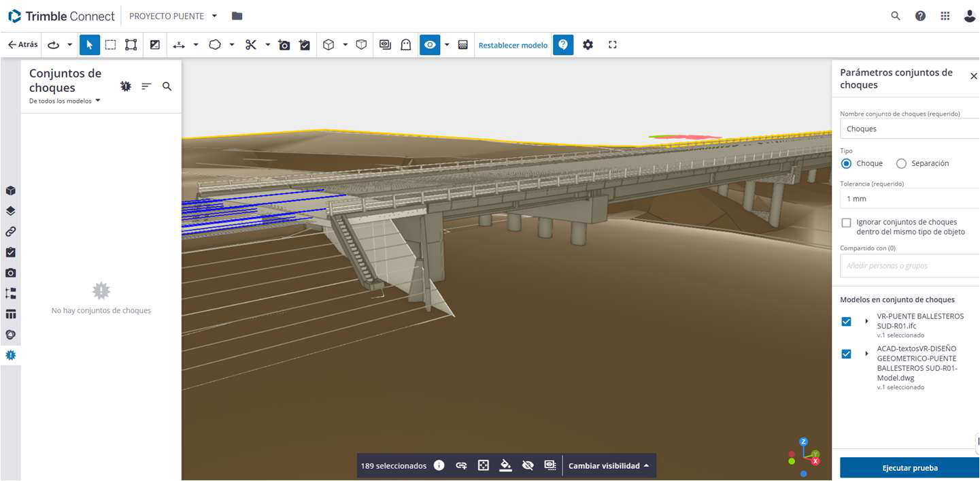Viewport: 980px width, 481px height.
Task: Open the viewer settings gear
Action: [588, 45]
